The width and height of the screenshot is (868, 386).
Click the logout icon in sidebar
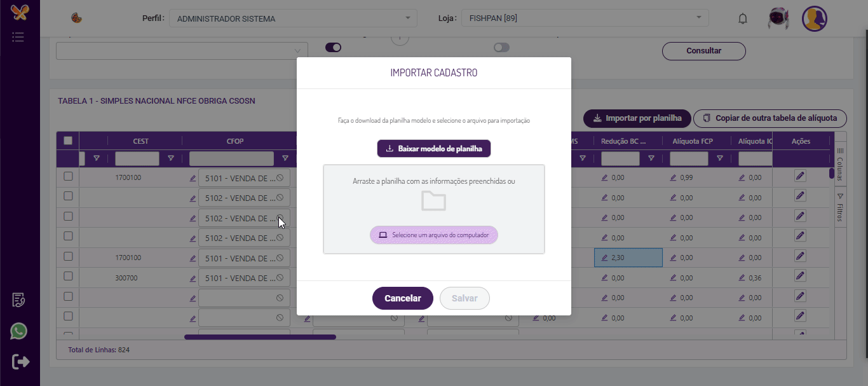pos(20,362)
